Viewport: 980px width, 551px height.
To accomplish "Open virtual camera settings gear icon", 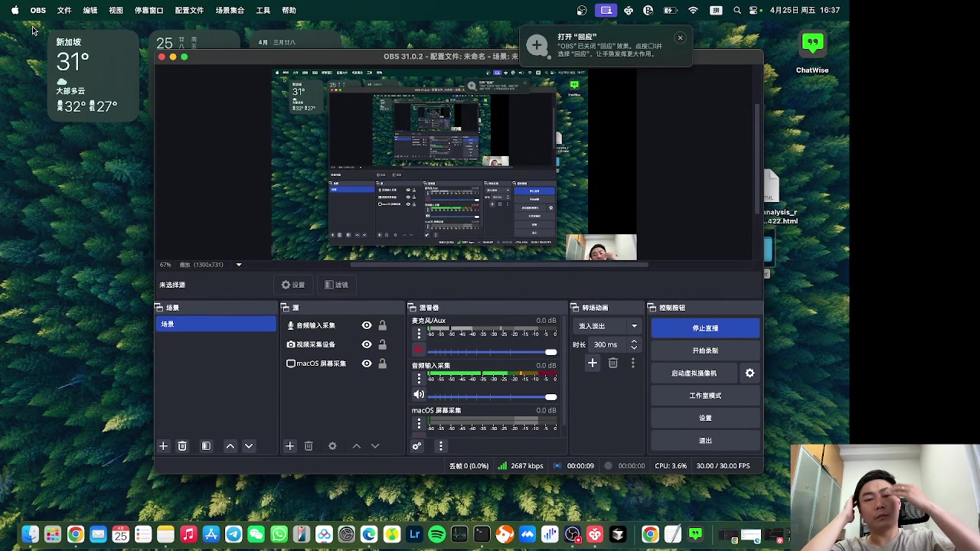I will point(750,373).
